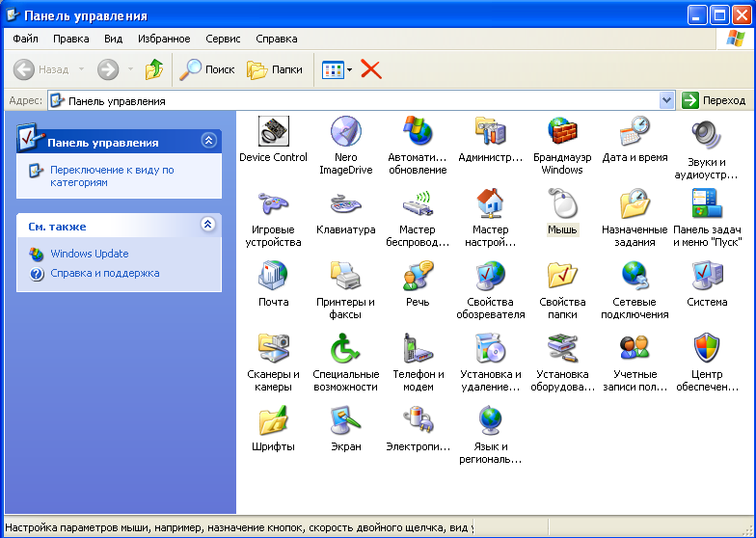Image resolution: width=756 pixels, height=538 pixels.
Task: Open the Экран display icon
Action: pyautogui.click(x=345, y=420)
